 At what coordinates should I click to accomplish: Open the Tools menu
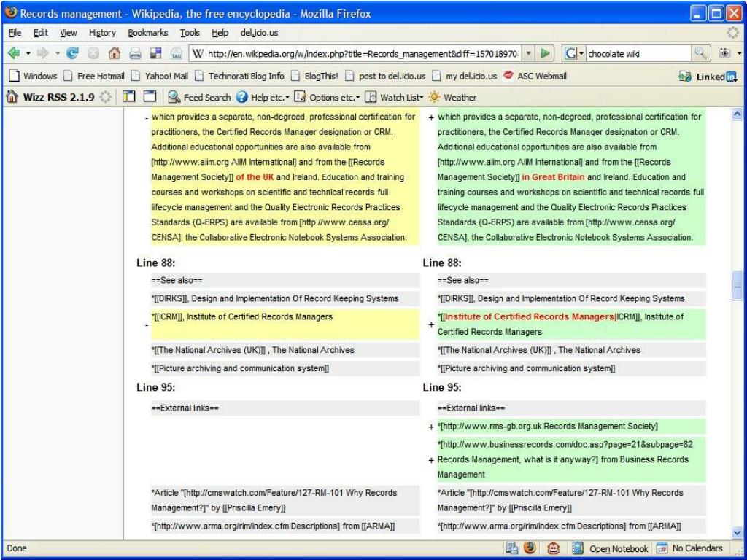tap(190, 32)
